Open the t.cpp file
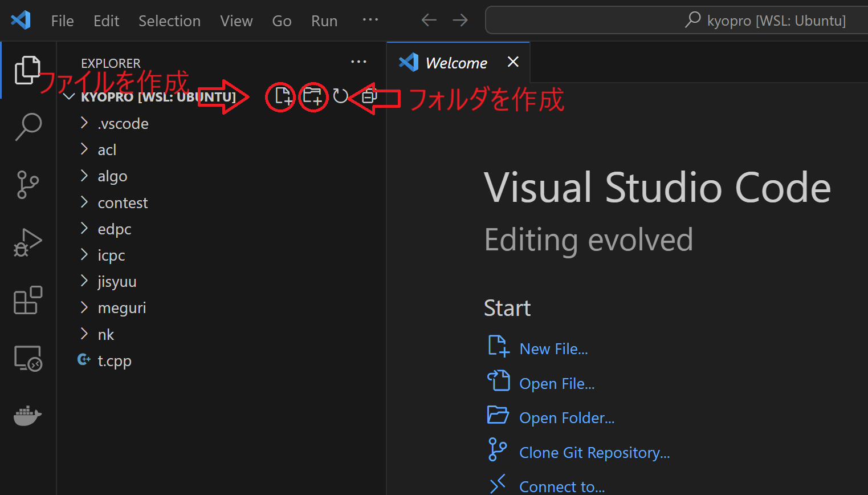 coord(114,360)
